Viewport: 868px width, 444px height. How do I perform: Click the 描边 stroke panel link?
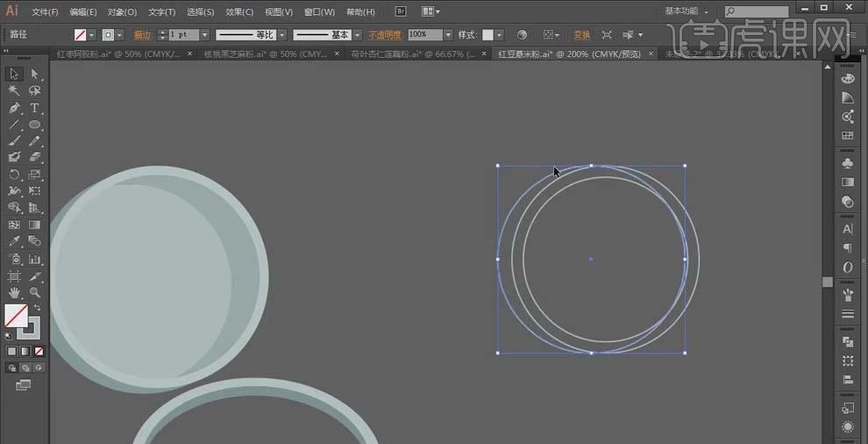pyautogui.click(x=142, y=35)
